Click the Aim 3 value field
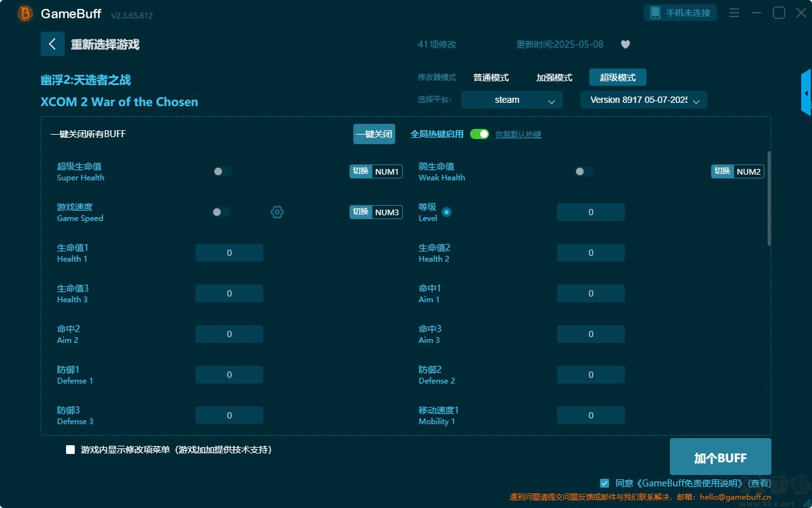812x508 pixels. (591, 334)
